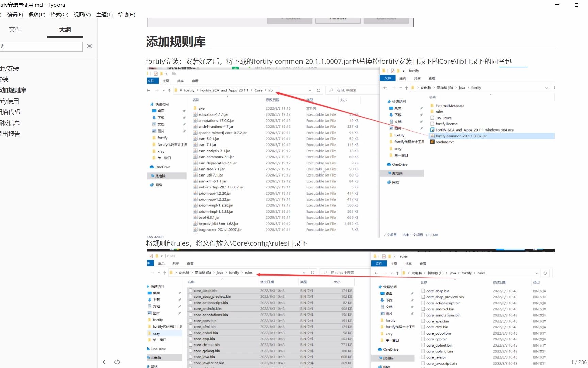
Task: Click the 添加规则库 heading in the document
Action: pyautogui.click(x=176, y=42)
